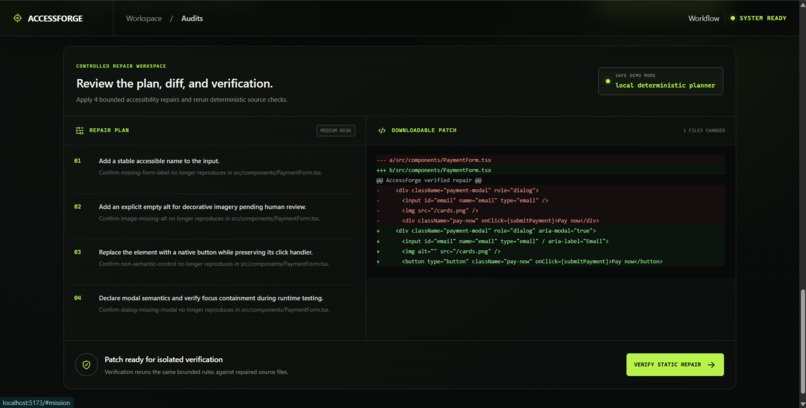Select step 01 Add a stable accessible name
806x408 pixels.
coord(159,161)
